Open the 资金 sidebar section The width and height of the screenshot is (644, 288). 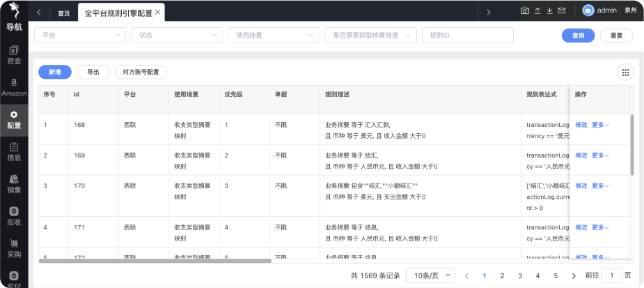(14, 55)
